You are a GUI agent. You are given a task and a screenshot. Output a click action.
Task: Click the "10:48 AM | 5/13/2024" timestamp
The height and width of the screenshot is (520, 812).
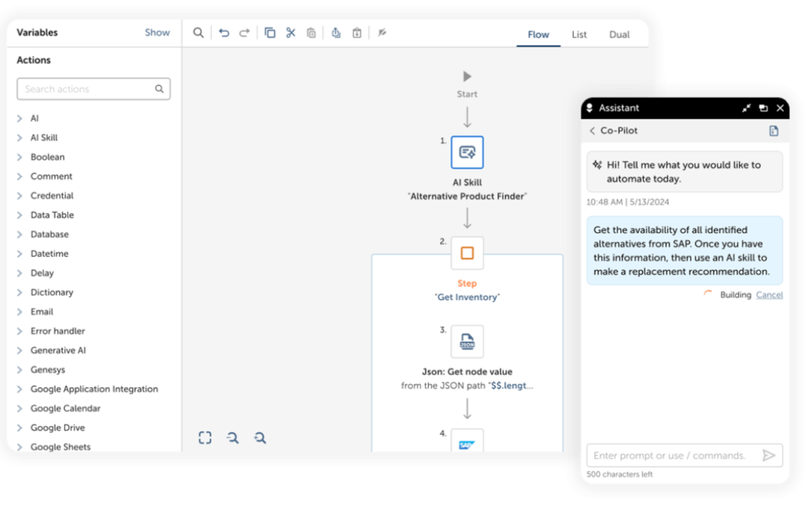pyautogui.click(x=628, y=202)
